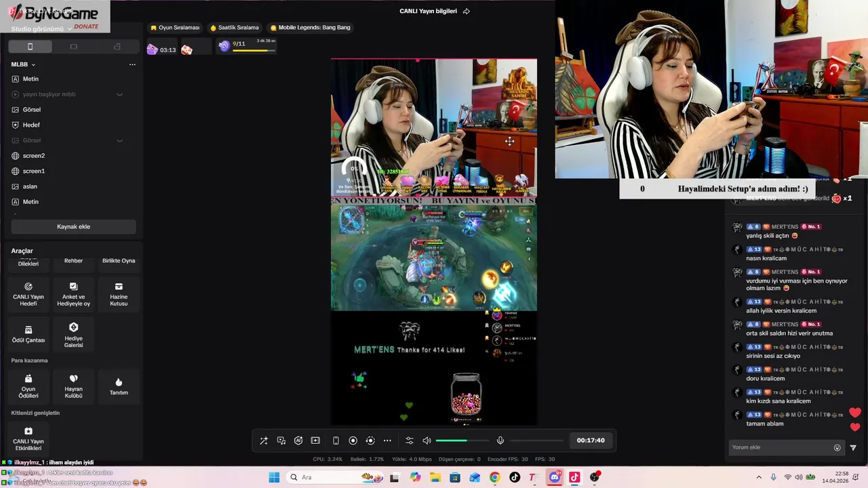Switch to dual layout mode

(x=117, y=47)
